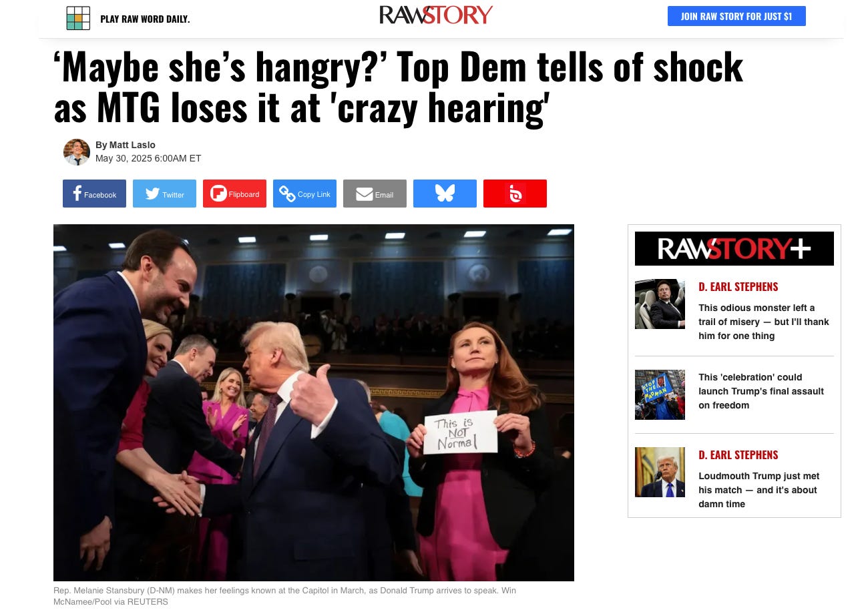Open Play Raw Word Daily link

tap(145, 19)
